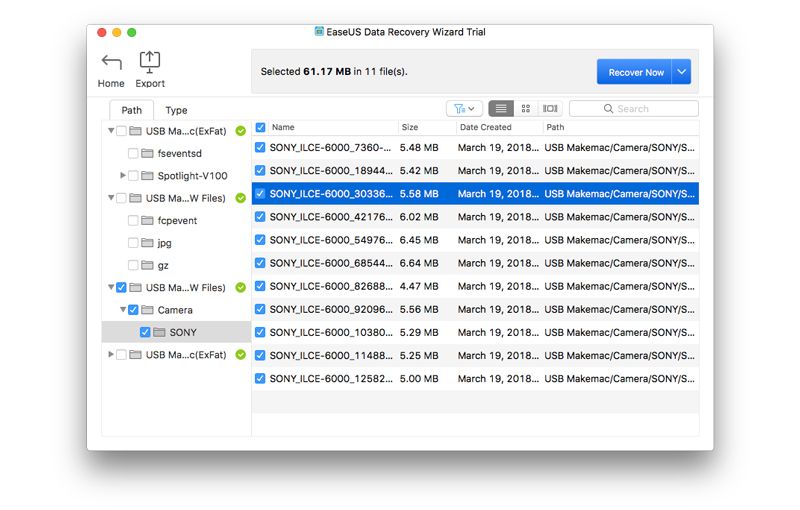The image size is (800, 510).
Task: Click green check on checked USB Ma...W Files)
Action: pos(241,288)
